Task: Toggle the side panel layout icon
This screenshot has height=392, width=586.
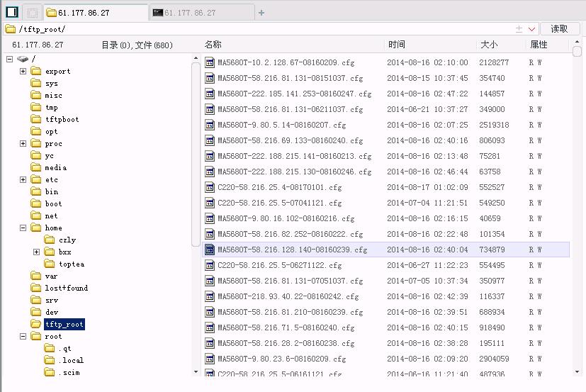Action: tap(12, 12)
